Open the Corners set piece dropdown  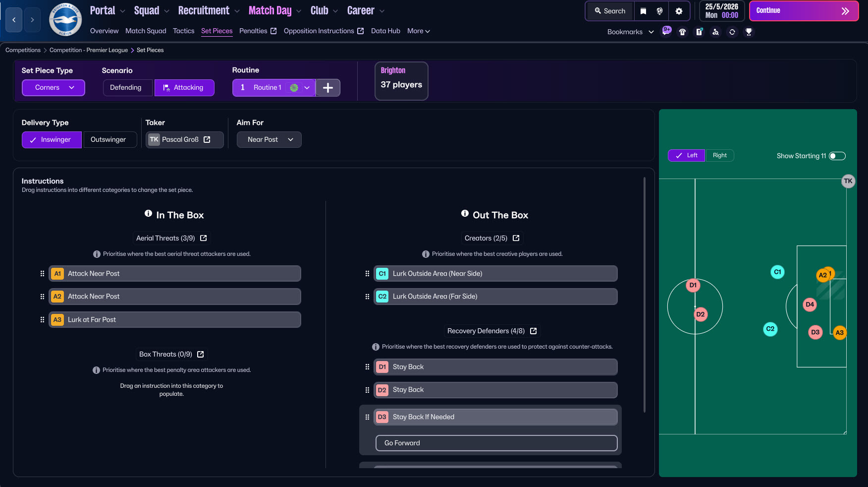(x=54, y=88)
